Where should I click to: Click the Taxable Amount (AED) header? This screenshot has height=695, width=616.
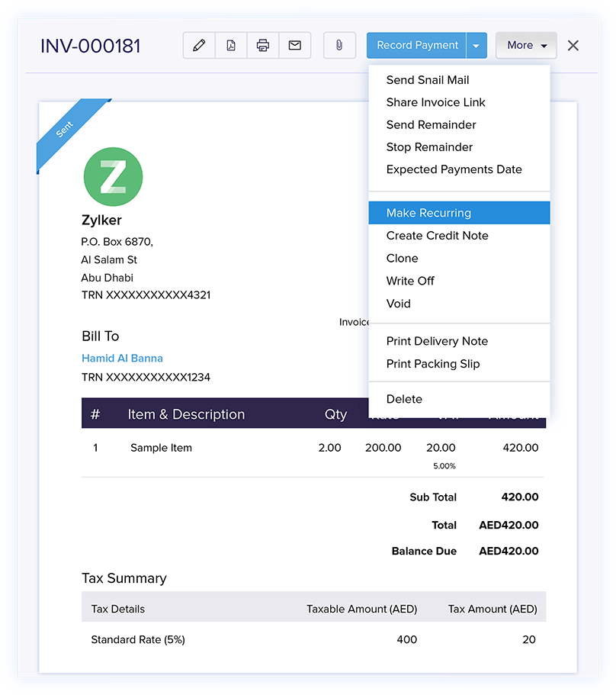click(362, 609)
